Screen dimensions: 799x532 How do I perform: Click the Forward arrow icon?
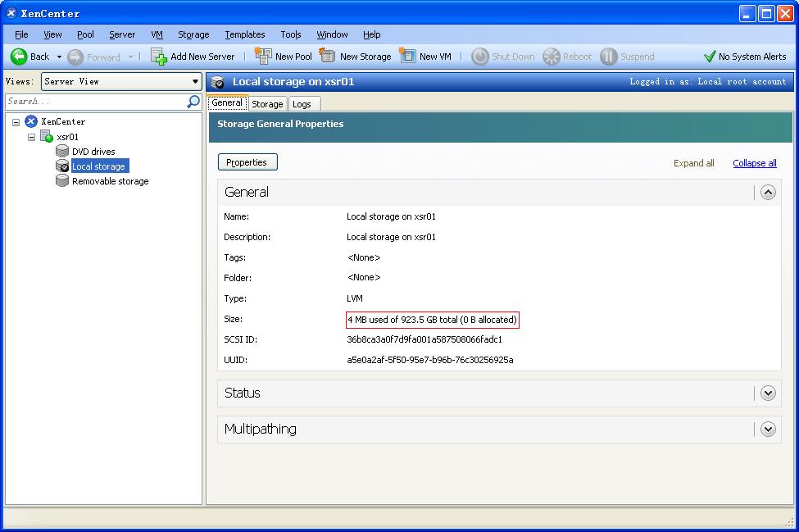pos(75,57)
